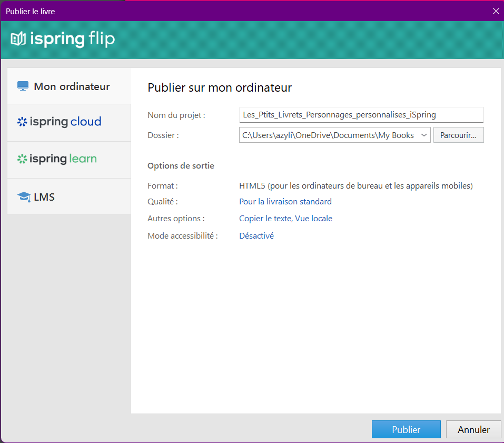Click the iSpring Flip book logo icon
504x443 pixels.
point(18,39)
